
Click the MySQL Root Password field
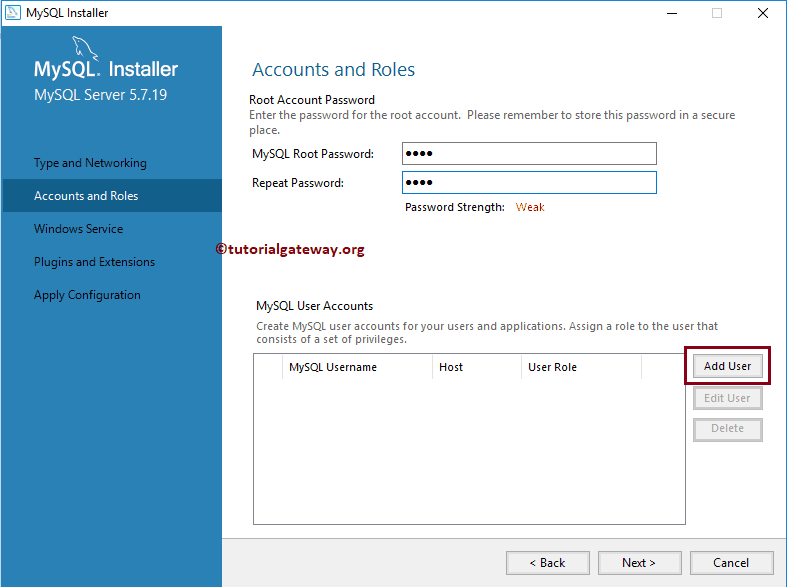[x=529, y=154]
